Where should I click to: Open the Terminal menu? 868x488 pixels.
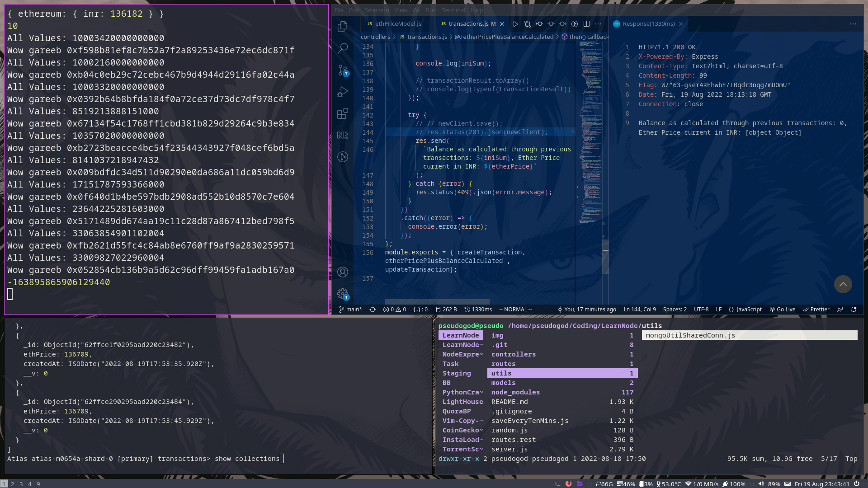tap(453, 10)
